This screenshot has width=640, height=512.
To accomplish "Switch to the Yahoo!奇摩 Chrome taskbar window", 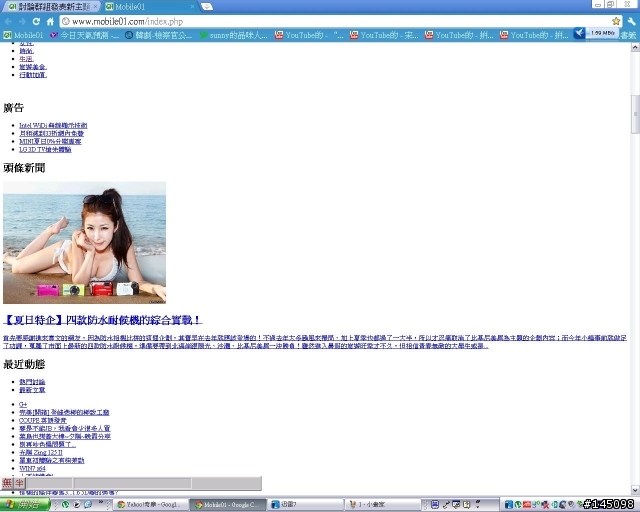I will click(151, 505).
